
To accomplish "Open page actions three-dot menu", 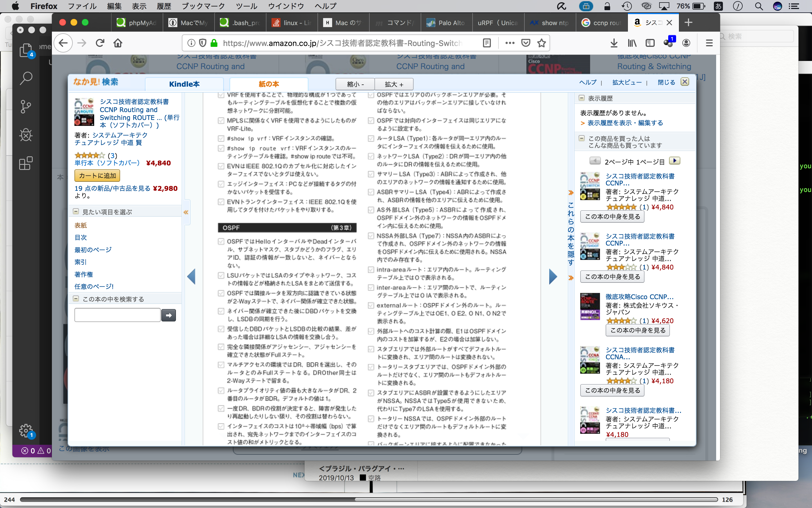I will click(x=510, y=43).
